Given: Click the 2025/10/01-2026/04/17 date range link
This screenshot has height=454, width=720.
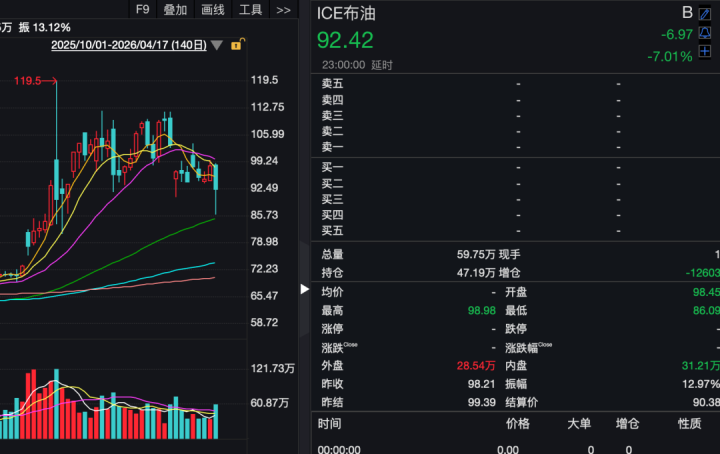Looking at the screenshot, I should pyautogui.click(x=129, y=45).
